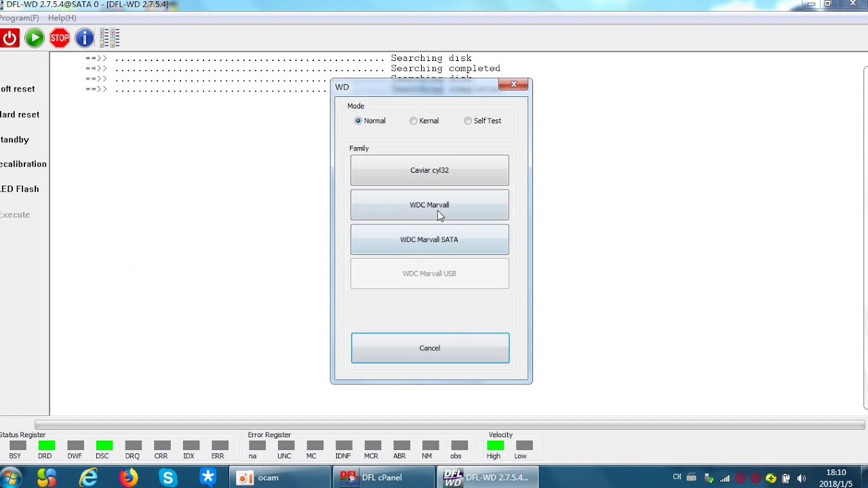Open the blue info icon in toolbar
868x488 pixels.
point(84,38)
